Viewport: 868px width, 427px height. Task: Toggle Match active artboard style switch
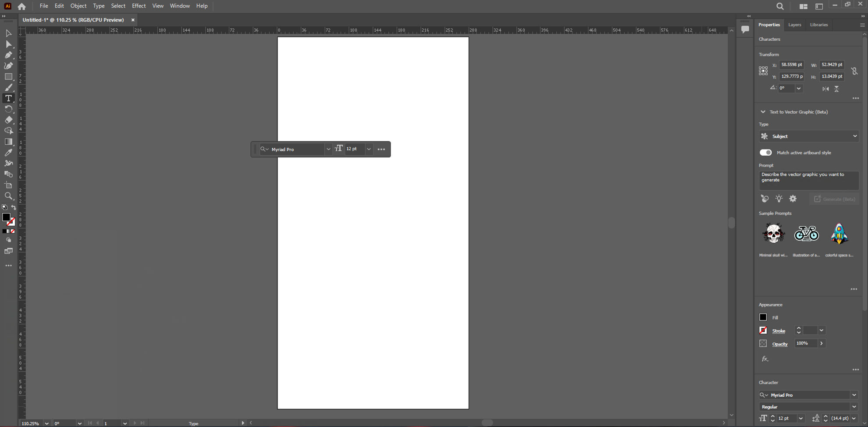765,153
